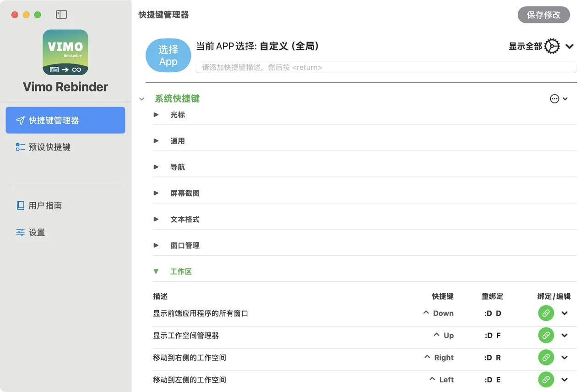Click the 快捷键管理器 window title
The width and height of the screenshot is (586, 392).
(163, 15)
